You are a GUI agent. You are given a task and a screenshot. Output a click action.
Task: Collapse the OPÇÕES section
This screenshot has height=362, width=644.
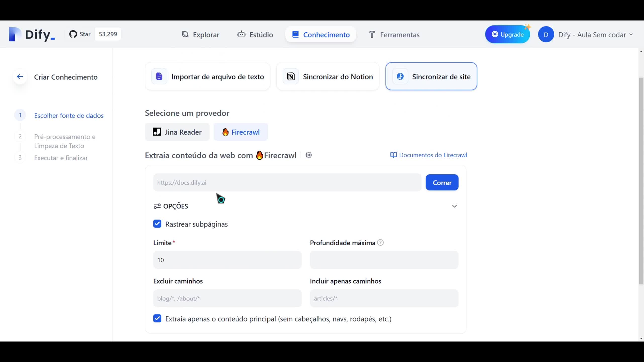(x=454, y=206)
